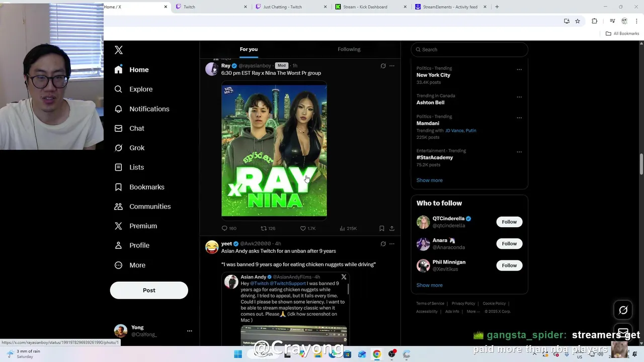Switch to Just Chatting - Twitch tab

(x=291, y=7)
